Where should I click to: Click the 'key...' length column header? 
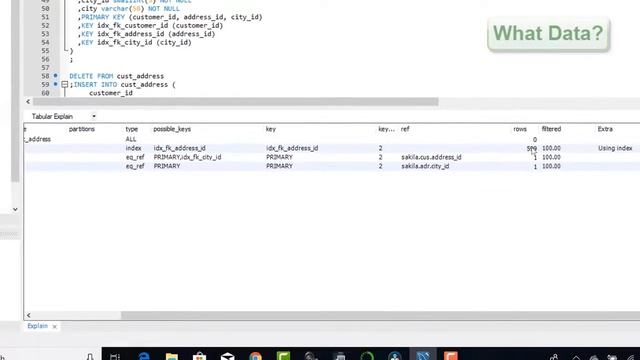386,129
